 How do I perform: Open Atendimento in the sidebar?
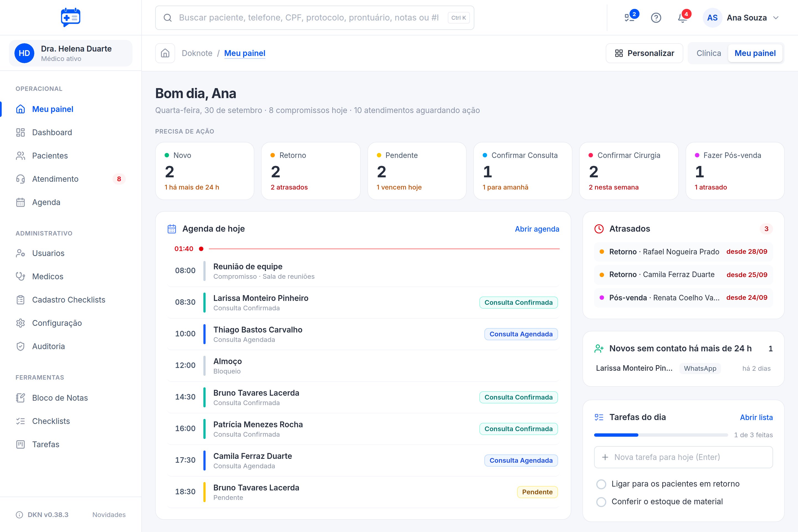click(71, 179)
